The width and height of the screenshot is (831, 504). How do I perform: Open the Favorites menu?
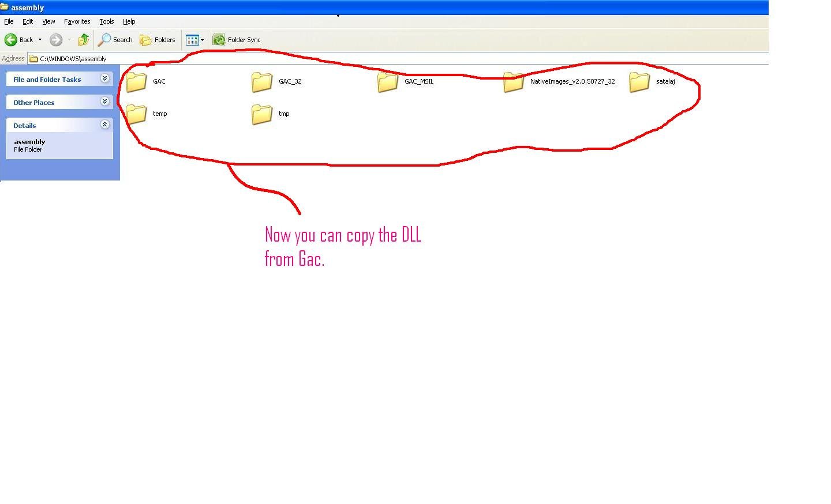(77, 21)
